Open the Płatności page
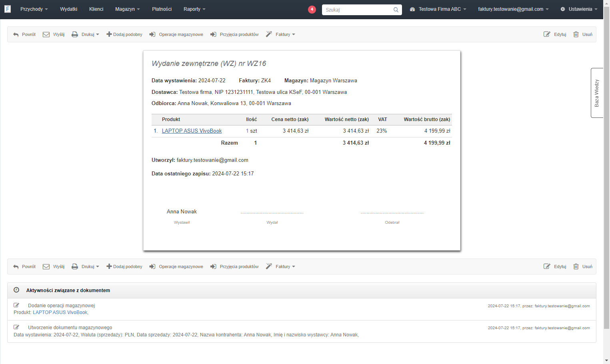 coord(162,9)
